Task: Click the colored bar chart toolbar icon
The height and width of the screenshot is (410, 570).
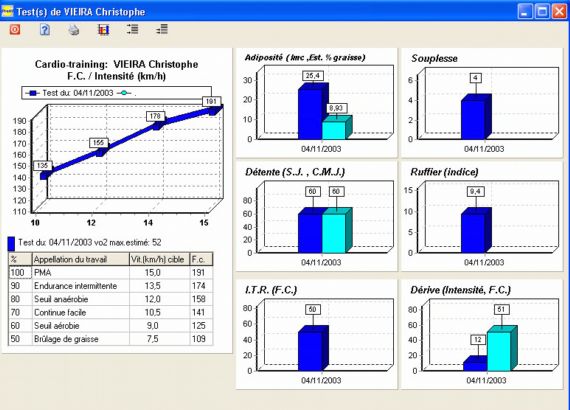Action: tap(104, 29)
